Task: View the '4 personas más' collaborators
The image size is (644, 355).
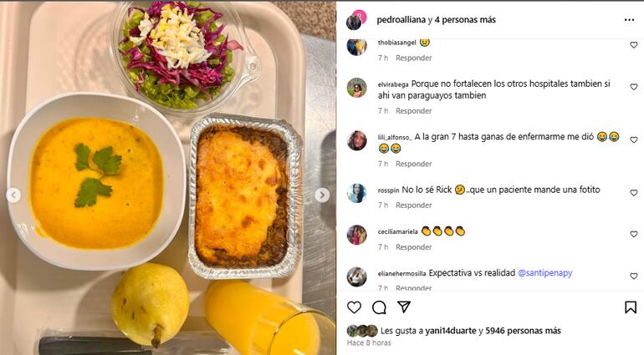Action: 465,20
